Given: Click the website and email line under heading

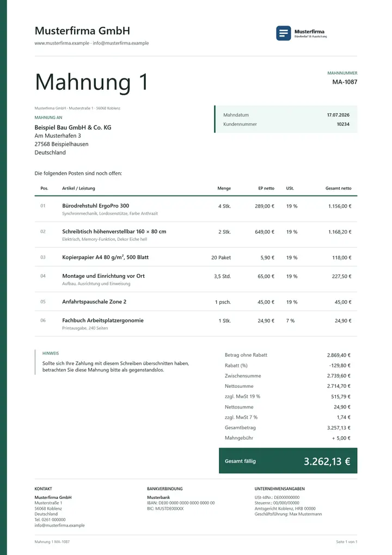Looking at the screenshot, I should click(91, 43).
